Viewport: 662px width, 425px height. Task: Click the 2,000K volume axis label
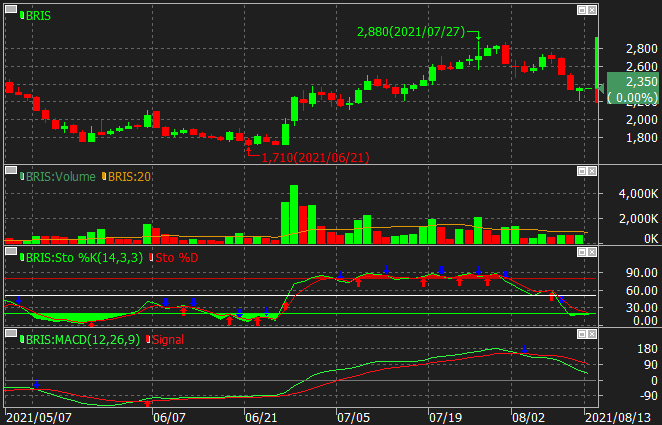pos(638,219)
